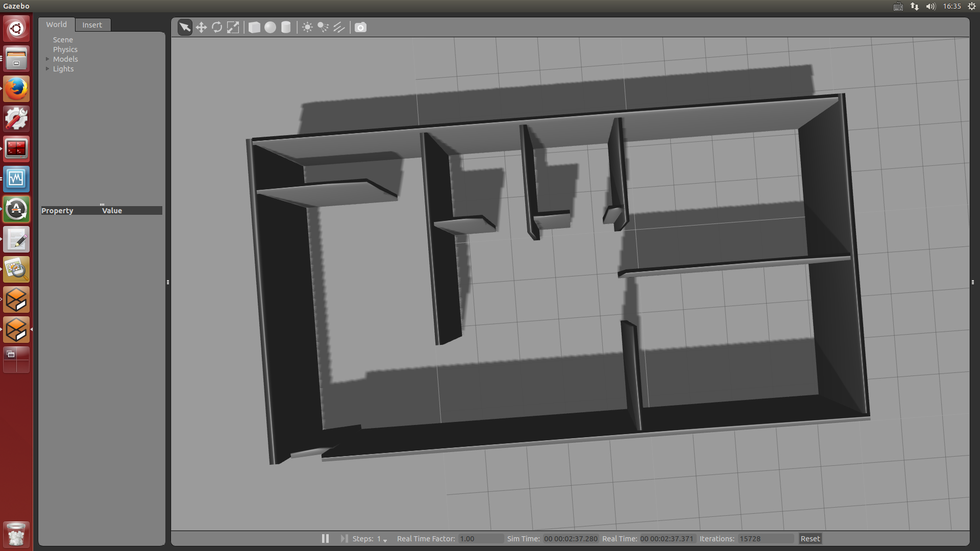Image resolution: width=980 pixels, height=551 pixels.
Task: Select the Lights tree item label
Action: (63, 69)
